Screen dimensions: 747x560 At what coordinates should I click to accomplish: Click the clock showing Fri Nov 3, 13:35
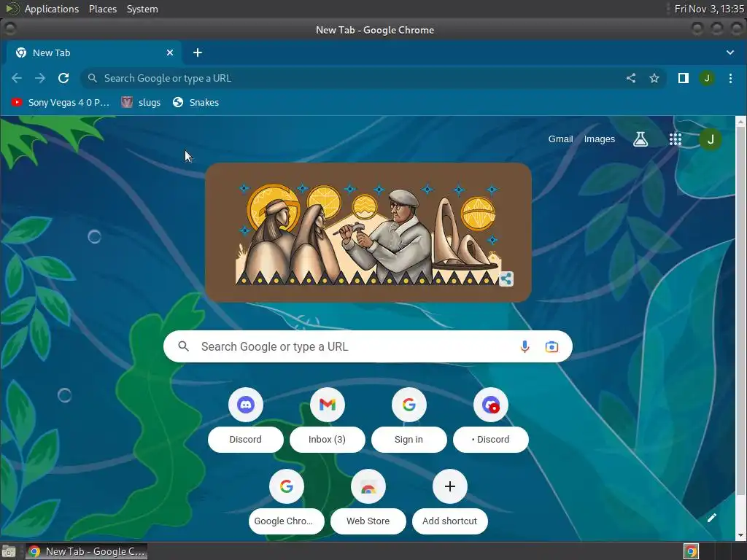[709, 9]
